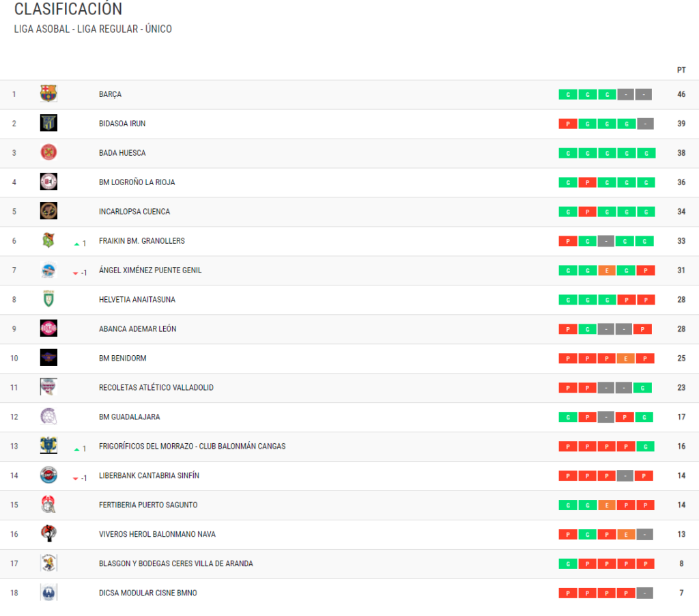The width and height of the screenshot is (699, 616).
Task: Click the Incarlopsa Cuenca team logo
Action: point(48,211)
